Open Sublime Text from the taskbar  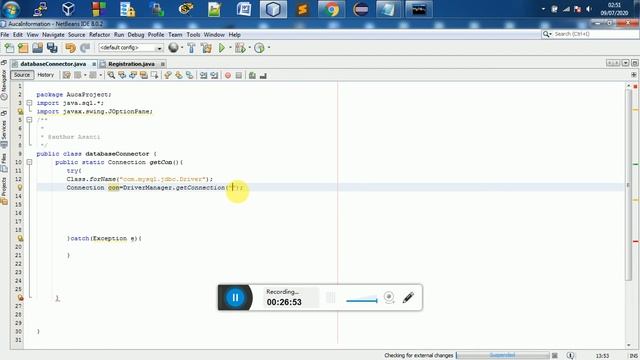(x=302, y=9)
